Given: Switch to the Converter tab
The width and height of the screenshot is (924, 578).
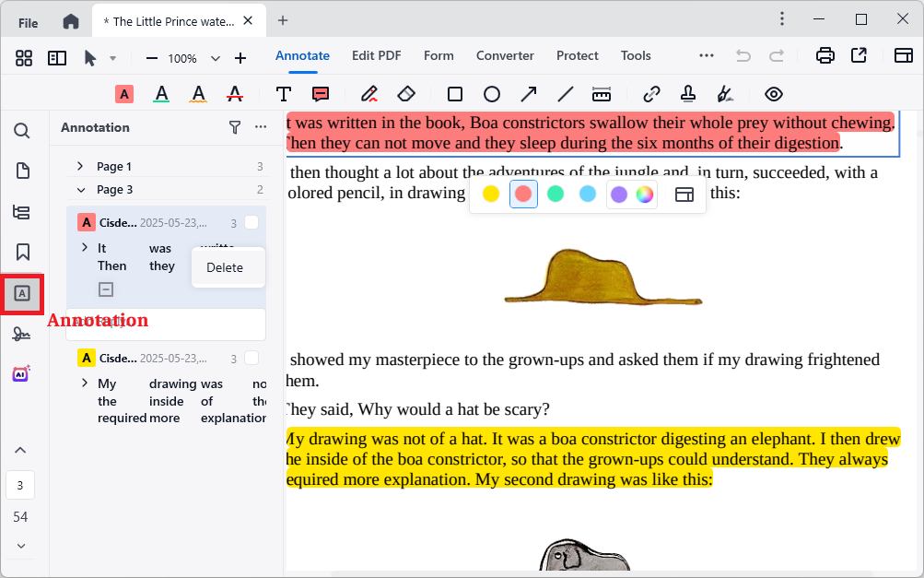Looking at the screenshot, I should [x=505, y=55].
